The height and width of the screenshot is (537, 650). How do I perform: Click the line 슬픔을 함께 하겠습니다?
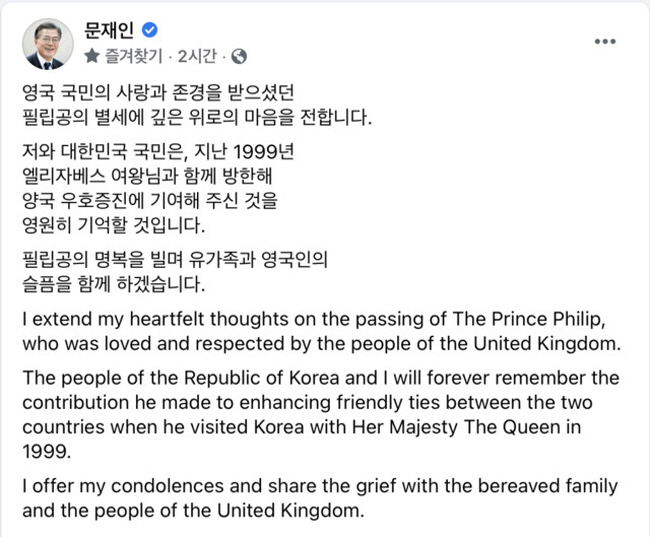coord(114,284)
